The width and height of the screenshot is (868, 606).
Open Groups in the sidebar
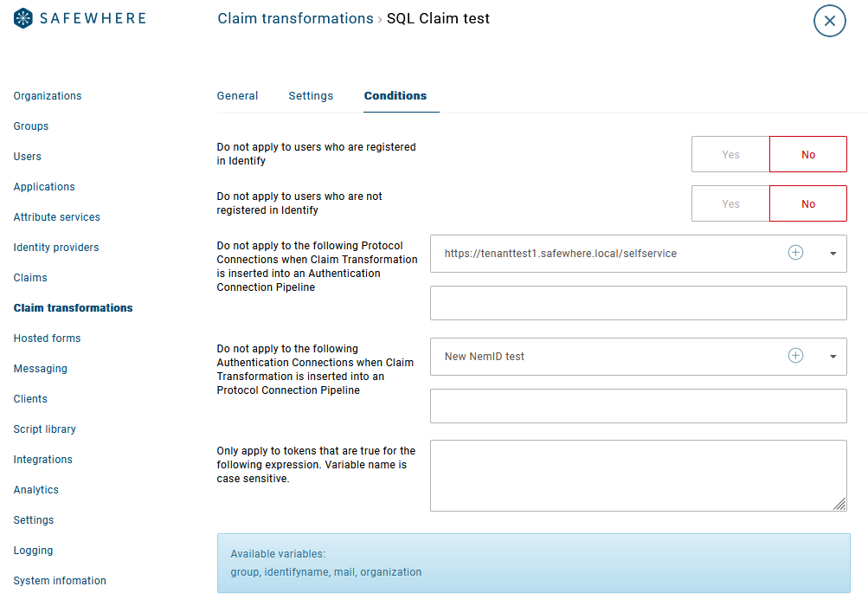pos(31,126)
